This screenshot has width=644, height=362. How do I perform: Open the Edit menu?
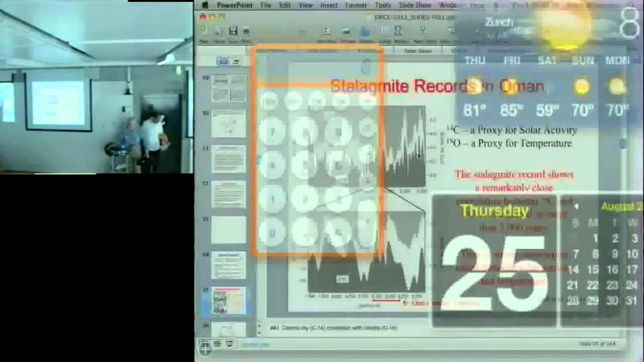coord(285,5)
